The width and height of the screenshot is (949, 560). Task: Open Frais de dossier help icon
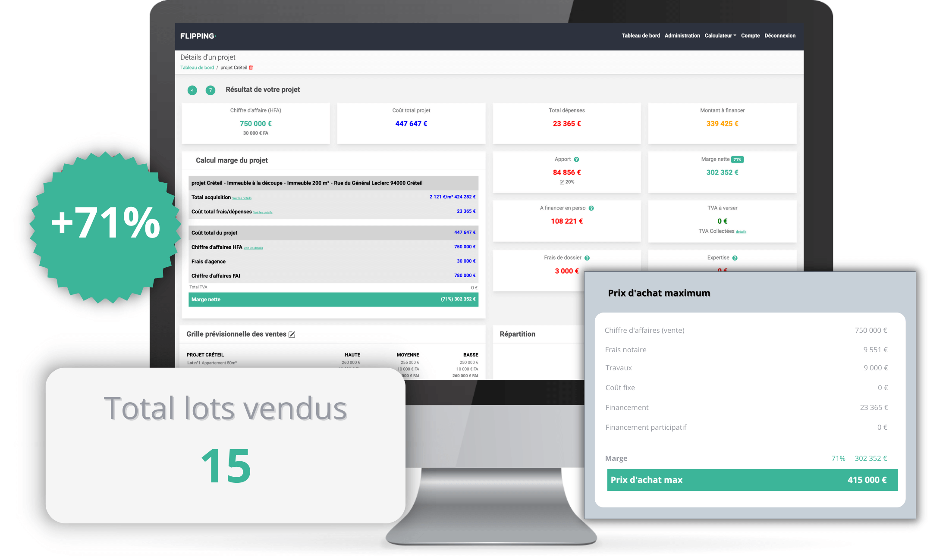(587, 258)
